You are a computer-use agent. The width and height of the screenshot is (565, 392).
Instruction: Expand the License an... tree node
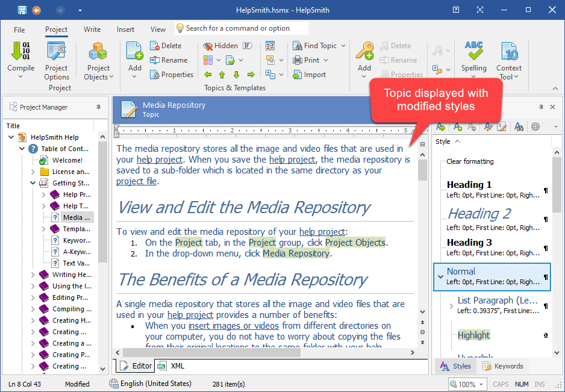click(x=33, y=172)
